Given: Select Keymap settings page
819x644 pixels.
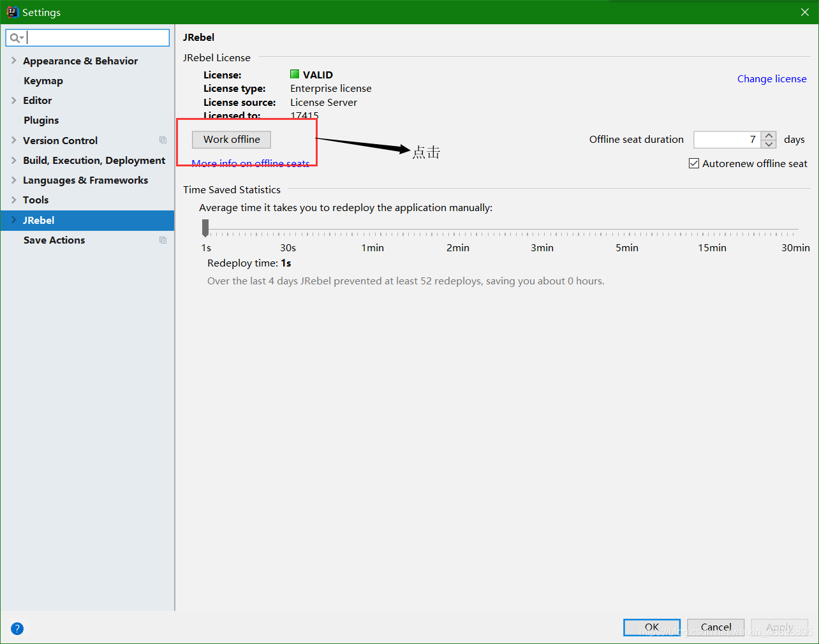Looking at the screenshot, I should [43, 80].
